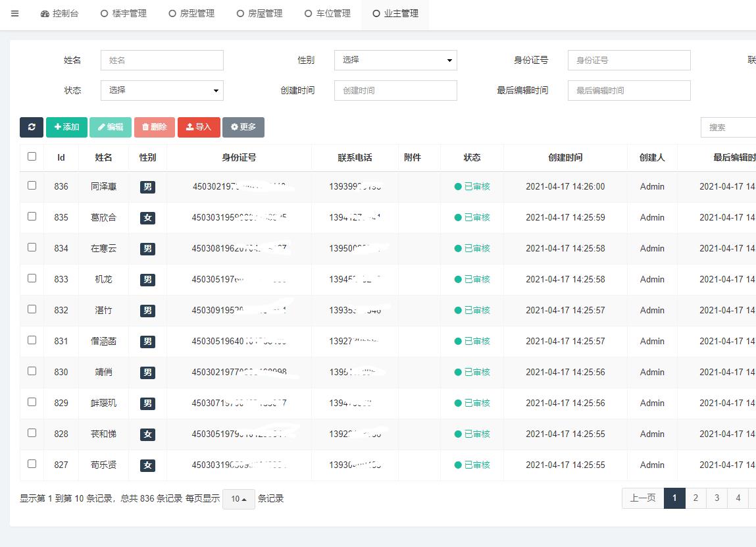
Task: Select the checkbox for row Id 830
Action: [x=32, y=371]
